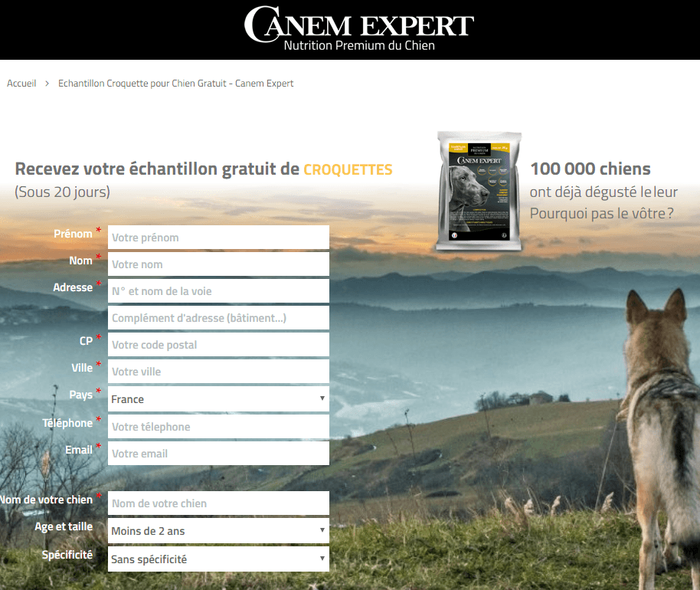Image resolution: width=700 pixels, height=590 pixels.
Task: Click the Votre ville input field
Action: coord(218,371)
